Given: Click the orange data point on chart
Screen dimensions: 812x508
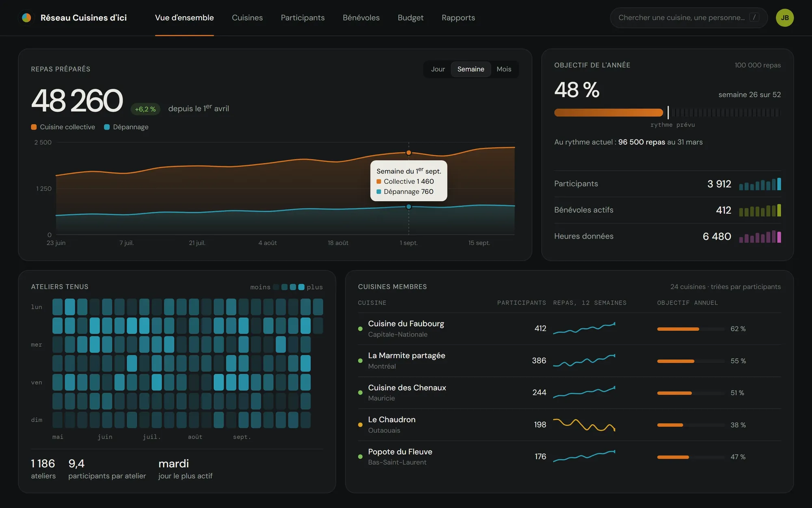Looking at the screenshot, I should (408, 153).
